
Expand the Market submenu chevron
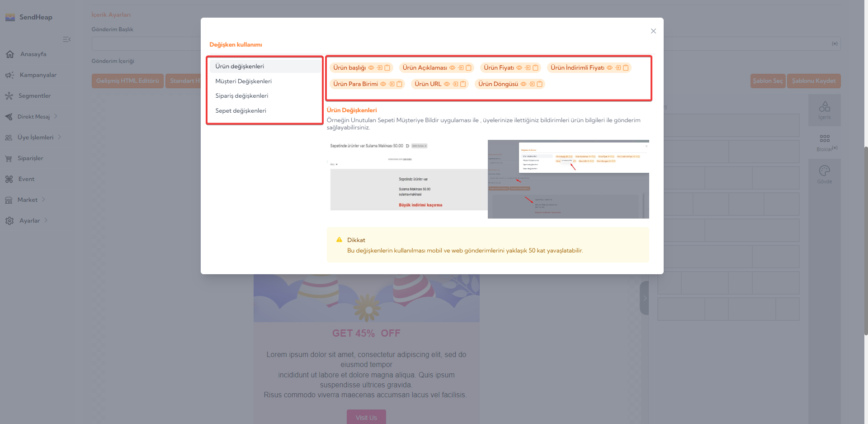[x=43, y=200]
